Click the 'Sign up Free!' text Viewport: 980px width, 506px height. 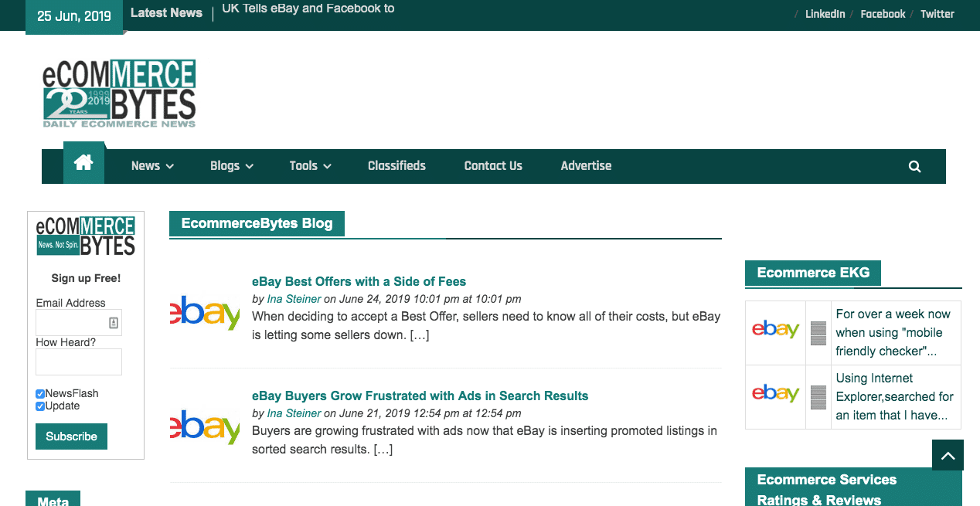(86, 278)
